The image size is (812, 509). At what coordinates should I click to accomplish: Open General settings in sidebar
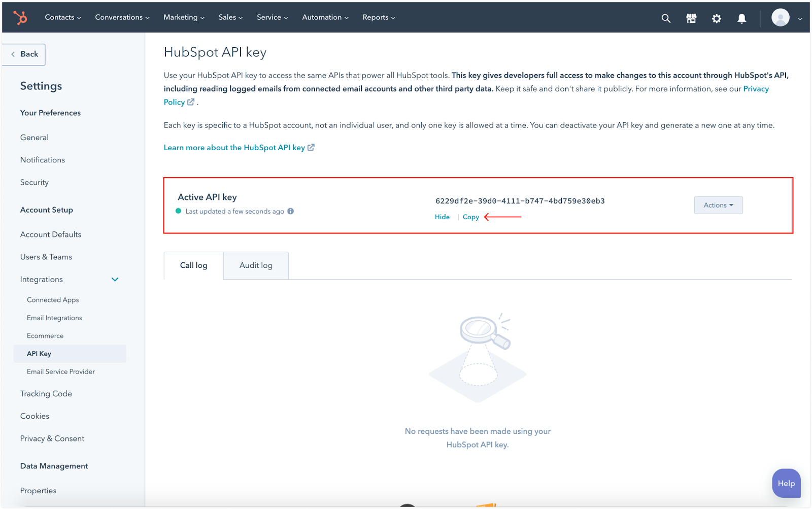[x=35, y=138]
